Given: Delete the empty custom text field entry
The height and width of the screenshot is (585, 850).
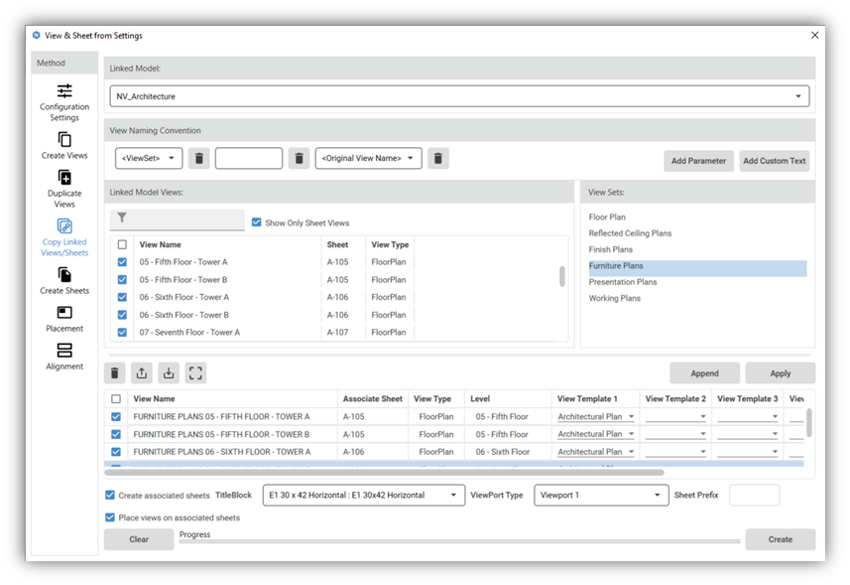Looking at the screenshot, I should tap(299, 158).
